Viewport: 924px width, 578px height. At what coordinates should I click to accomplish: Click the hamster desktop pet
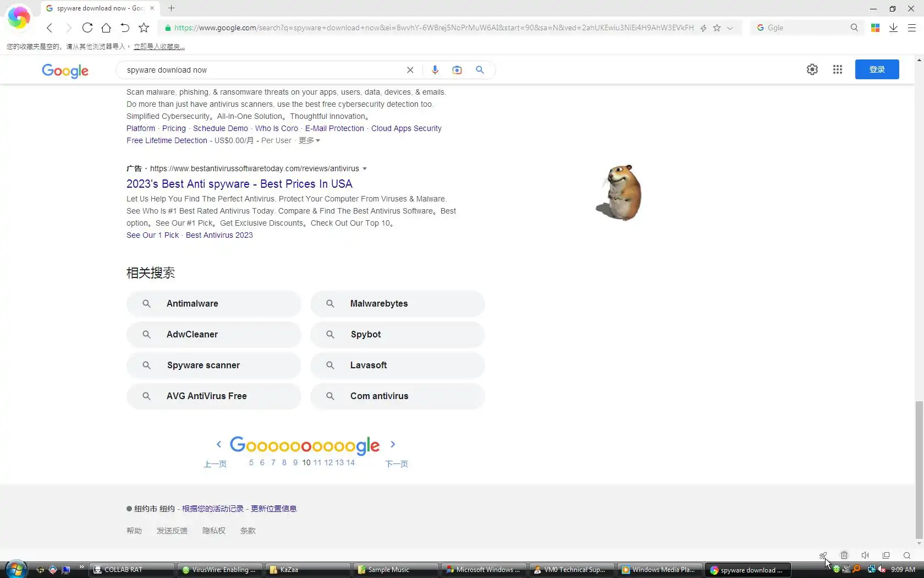(x=620, y=193)
